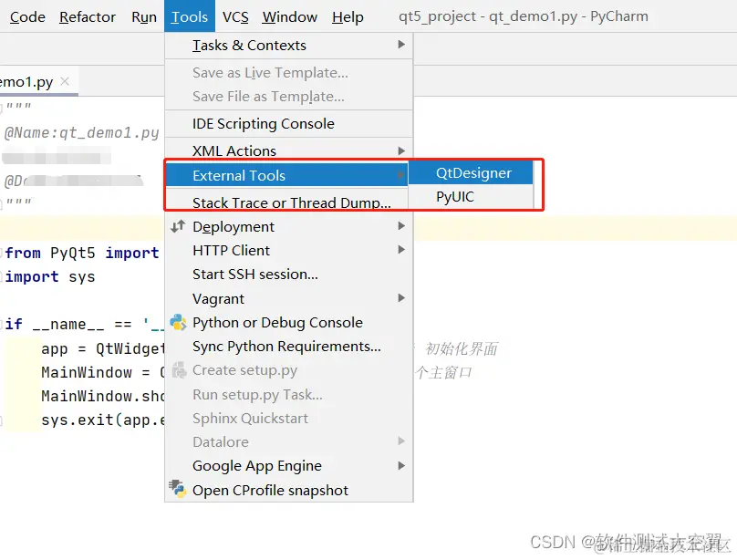Expand Vagrant submenu arrow
Screen dimensions: 737x560
point(401,298)
